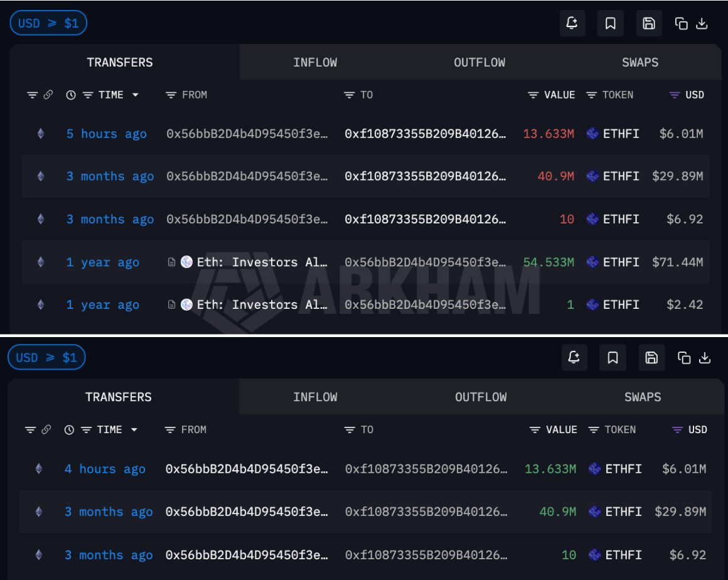This screenshot has width=728, height=580.
Task: Switch to OUTFLOW tab in bottom panel
Action: 481,397
